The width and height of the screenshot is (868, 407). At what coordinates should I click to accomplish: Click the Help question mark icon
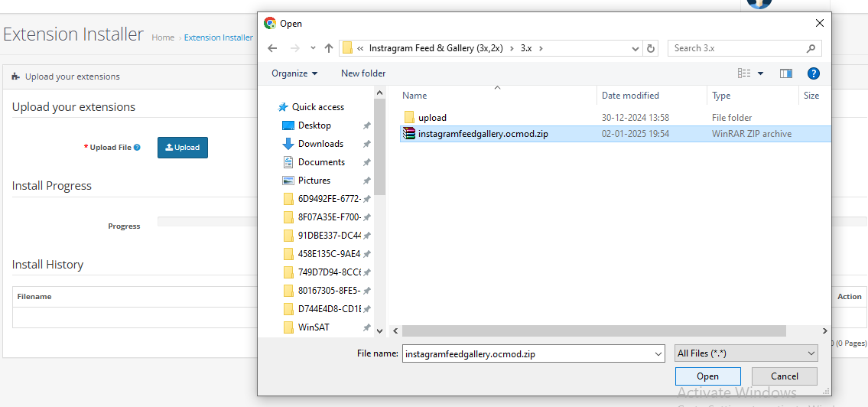point(813,73)
